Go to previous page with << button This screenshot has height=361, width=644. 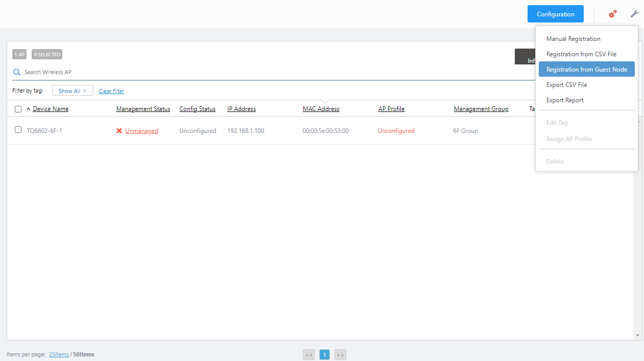pyautogui.click(x=308, y=355)
